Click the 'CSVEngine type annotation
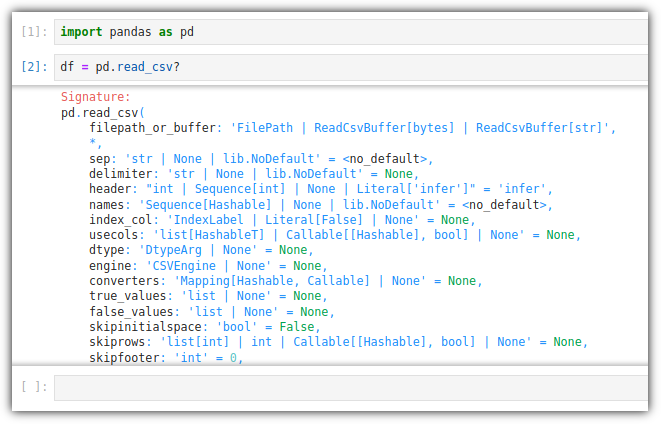Screen dimensions: 661x424 point(181,266)
